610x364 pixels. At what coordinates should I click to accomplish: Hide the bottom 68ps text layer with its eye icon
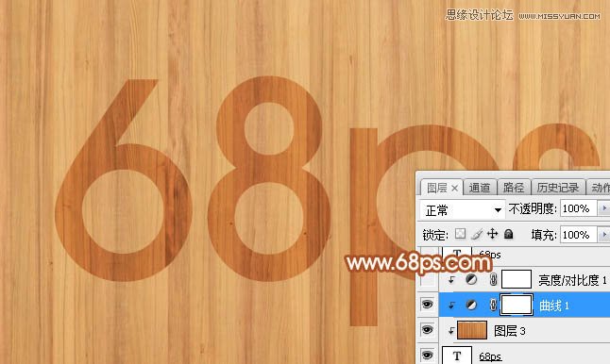427,356
